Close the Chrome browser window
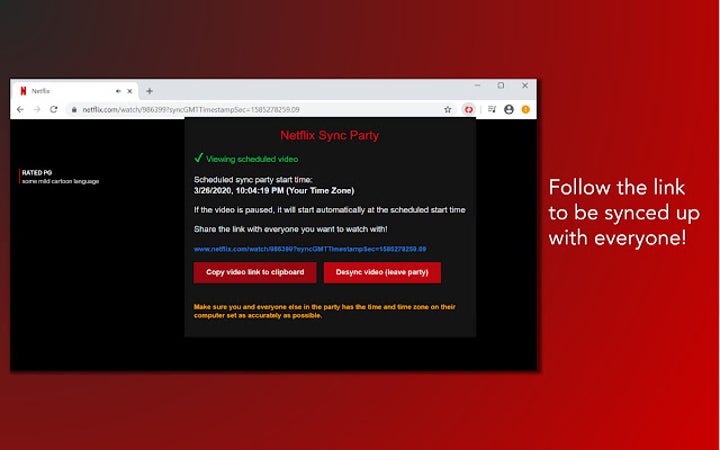 [x=524, y=86]
